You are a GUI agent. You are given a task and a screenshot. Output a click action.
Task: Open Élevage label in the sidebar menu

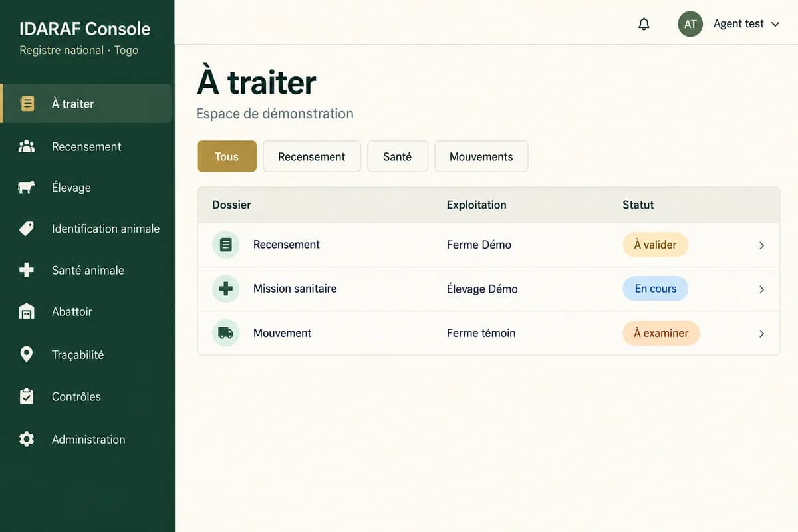71,188
